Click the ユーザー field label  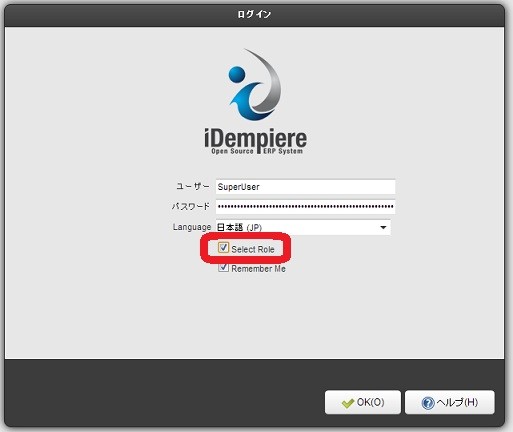pyautogui.click(x=193, y=186)
